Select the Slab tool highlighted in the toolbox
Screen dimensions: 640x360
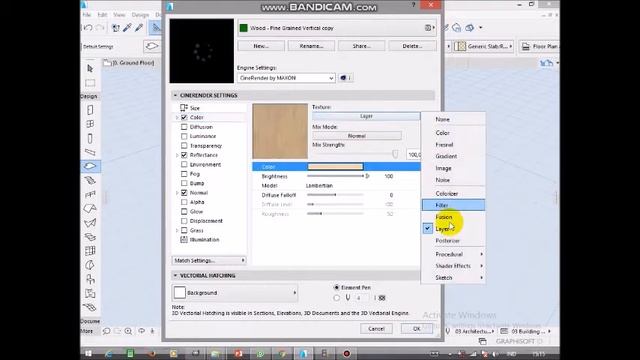(x=90, y=166)
